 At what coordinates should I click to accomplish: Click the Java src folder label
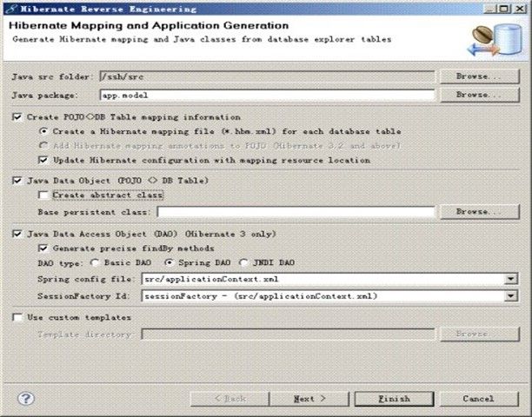(52, 76)
